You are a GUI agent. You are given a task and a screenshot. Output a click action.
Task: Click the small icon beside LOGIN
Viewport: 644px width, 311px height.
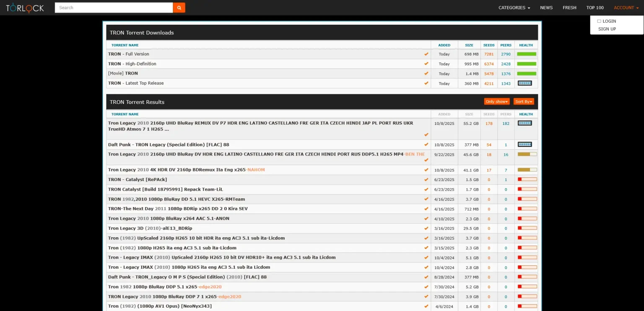point(599,21)
